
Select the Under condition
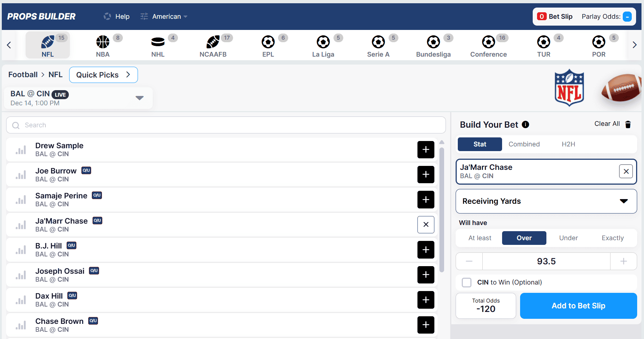[x=568, y=238]
